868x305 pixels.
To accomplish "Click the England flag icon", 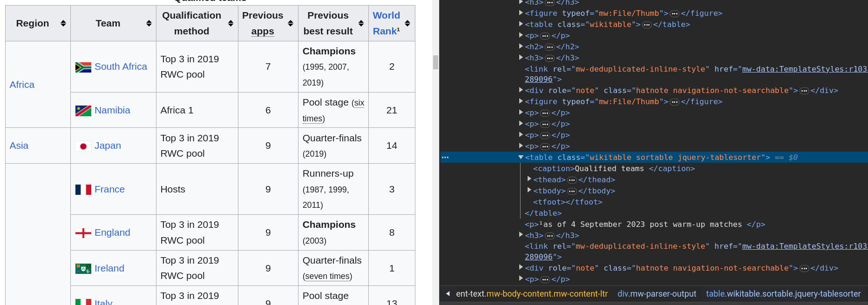I will click(83, 233).
